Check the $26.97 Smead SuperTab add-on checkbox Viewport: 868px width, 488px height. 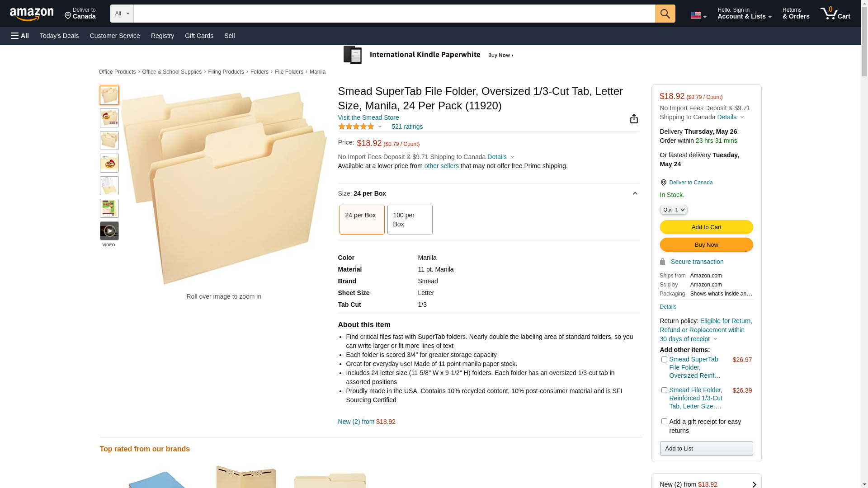click(x=664, y=360)
